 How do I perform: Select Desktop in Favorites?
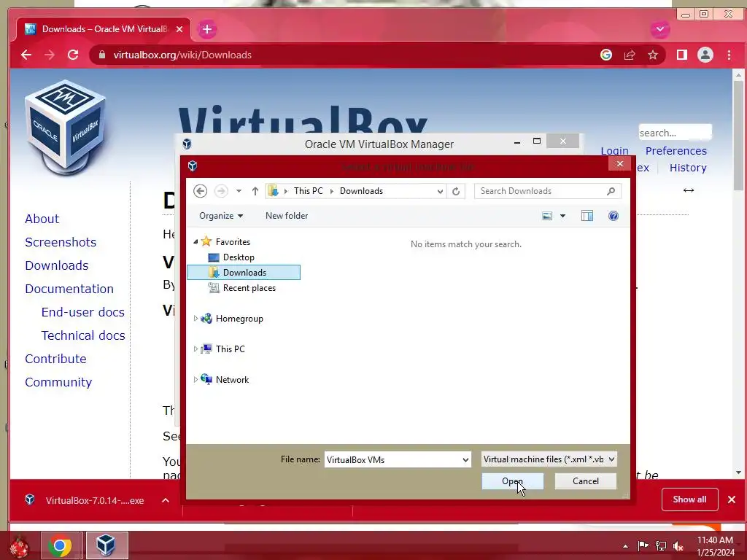click(x=239, y=257)
